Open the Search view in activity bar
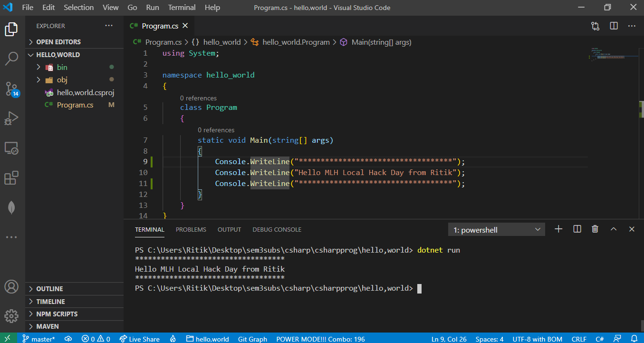 tap(11, 59)
